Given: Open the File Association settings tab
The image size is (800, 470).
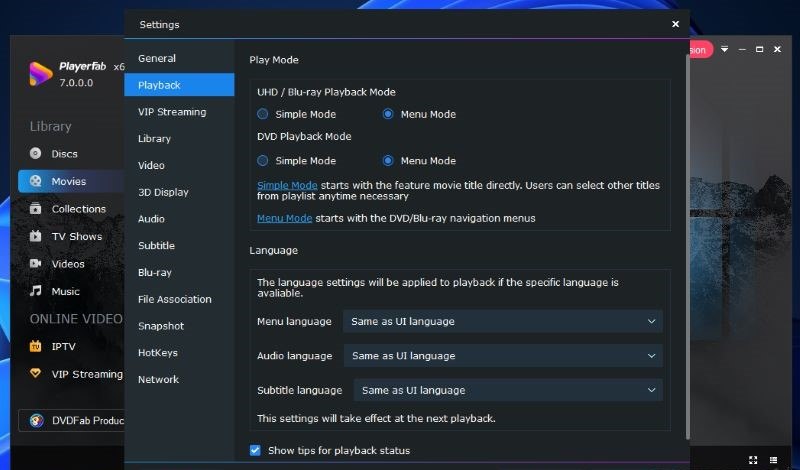Looking at the screenshot, I should click(179, 299).
